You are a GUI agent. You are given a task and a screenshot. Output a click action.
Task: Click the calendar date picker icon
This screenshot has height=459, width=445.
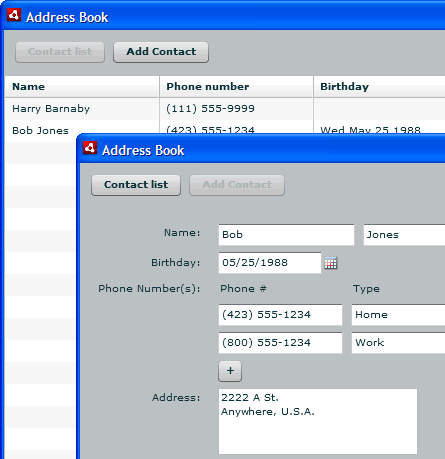[331, 263]
